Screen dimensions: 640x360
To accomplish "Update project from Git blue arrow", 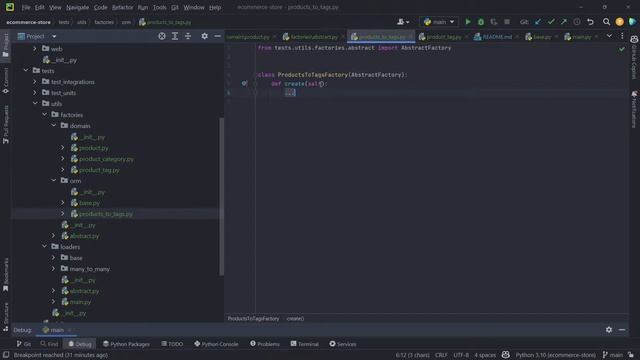I will pyautogui.click(x=538, y=22).
